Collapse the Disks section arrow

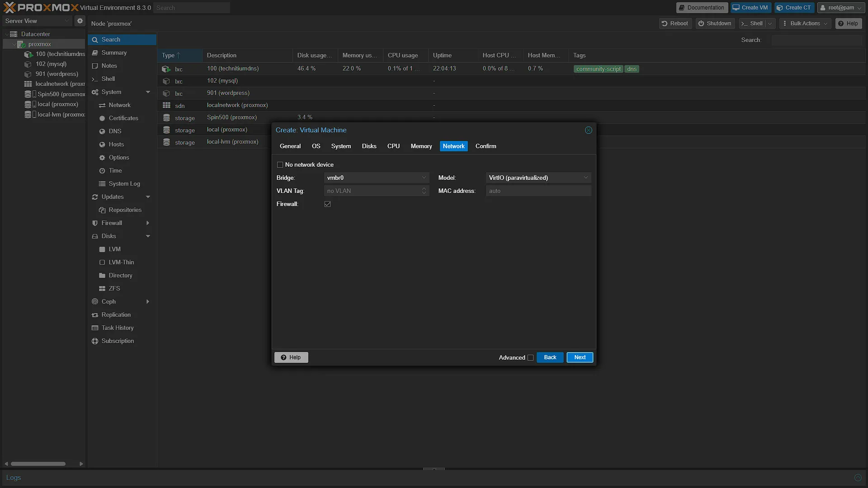pyautogui.click(x=148, y=236)
